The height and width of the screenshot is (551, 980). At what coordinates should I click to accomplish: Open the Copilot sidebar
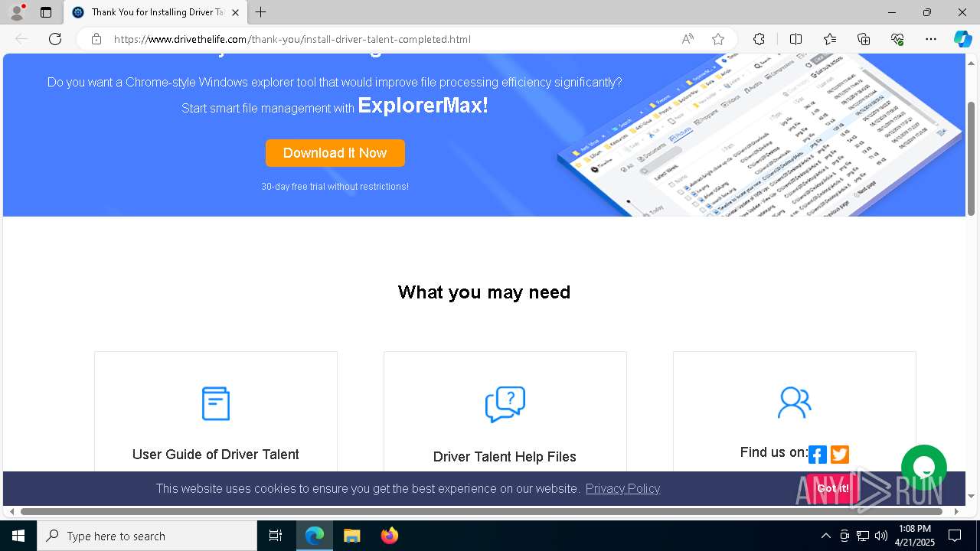coord(962,39)
